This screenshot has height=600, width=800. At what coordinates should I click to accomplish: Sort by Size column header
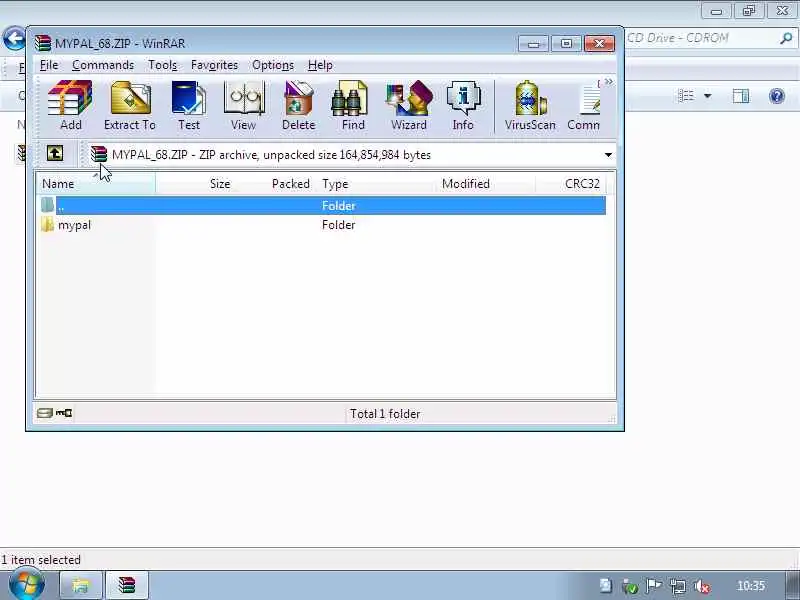coord(194,184)
